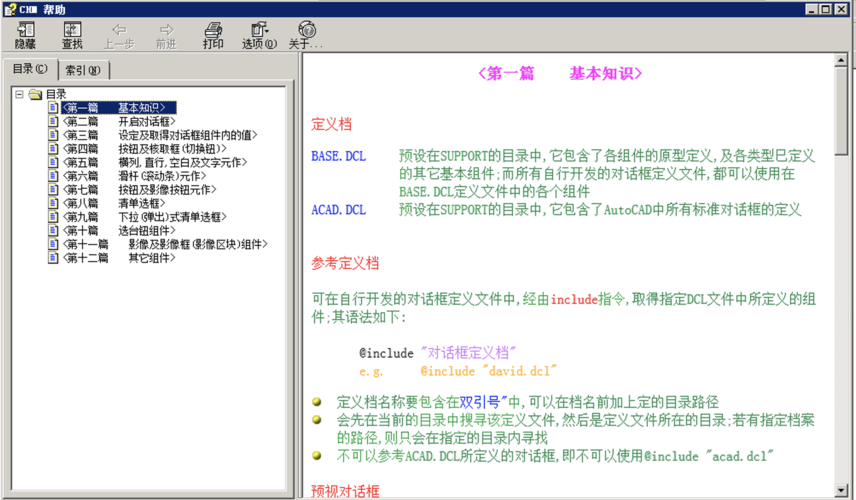This screenshot has width=856, height=500.
Task: Click the 前进 (Forward) arrow icon
Action: point(166,35)
